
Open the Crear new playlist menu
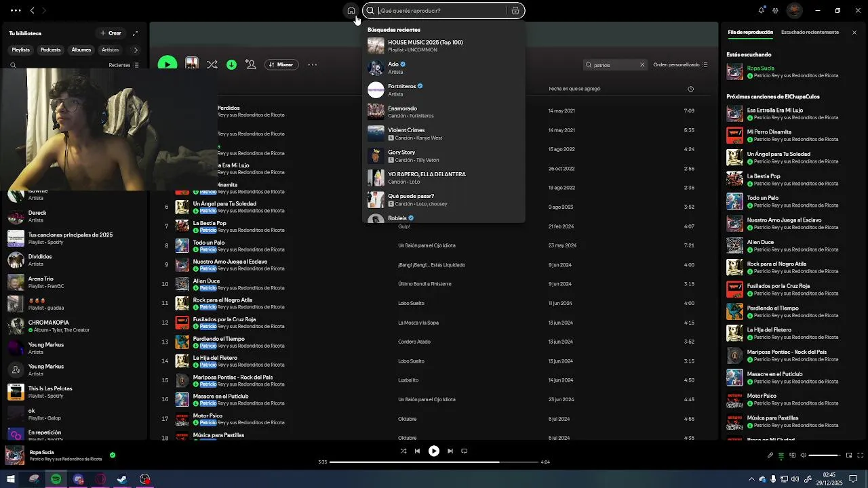pyautogui.click(x=111, y=33)
